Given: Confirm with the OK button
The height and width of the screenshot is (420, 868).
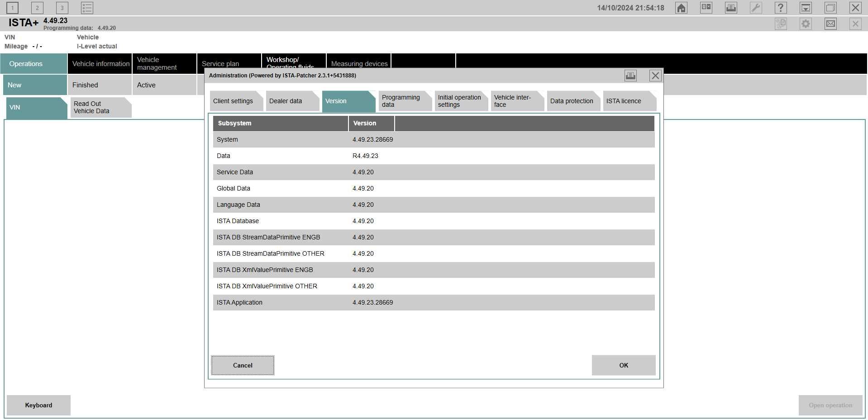Looking at the screenshot, I should pyautogui.click(x=624, y=365).
